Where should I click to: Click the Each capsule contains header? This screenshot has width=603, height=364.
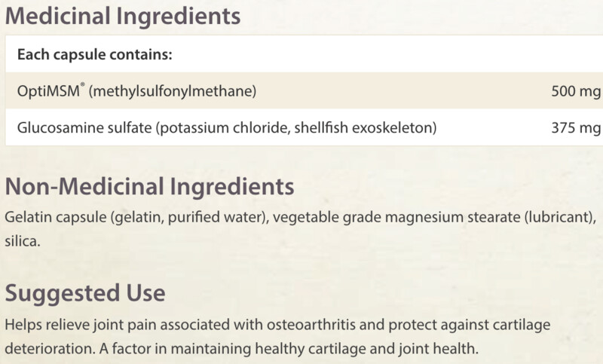click(95, 54)
